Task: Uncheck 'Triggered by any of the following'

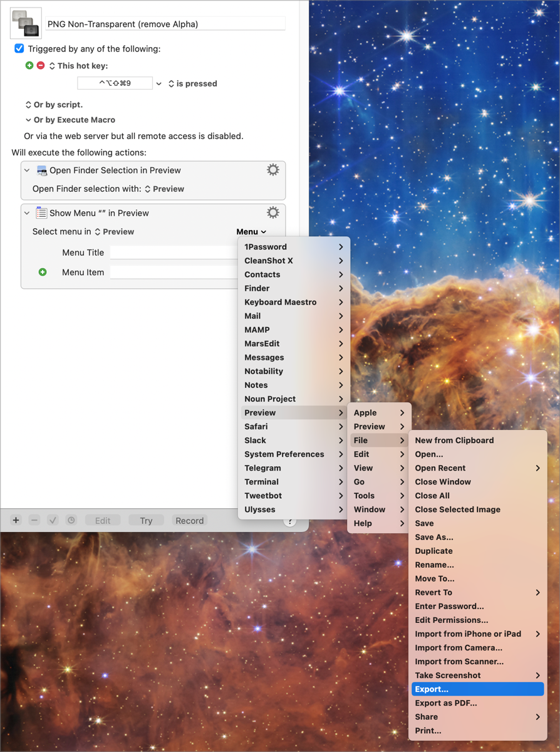Action: (19, 48)
